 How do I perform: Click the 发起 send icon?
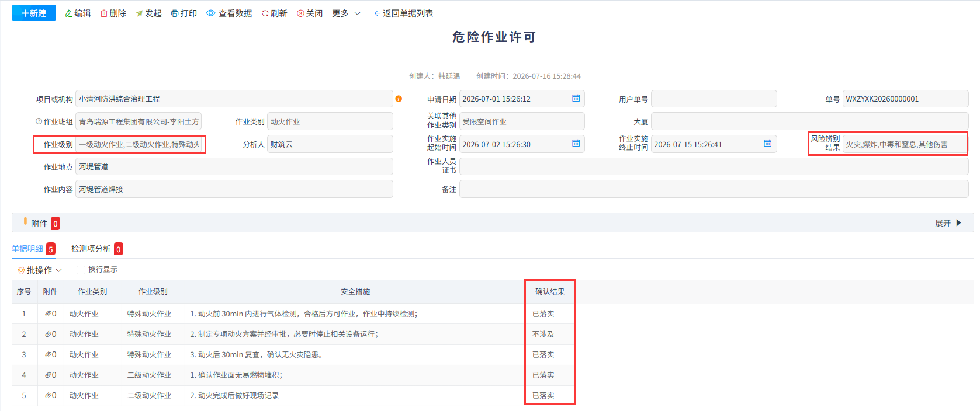click(x=139, y=13)
